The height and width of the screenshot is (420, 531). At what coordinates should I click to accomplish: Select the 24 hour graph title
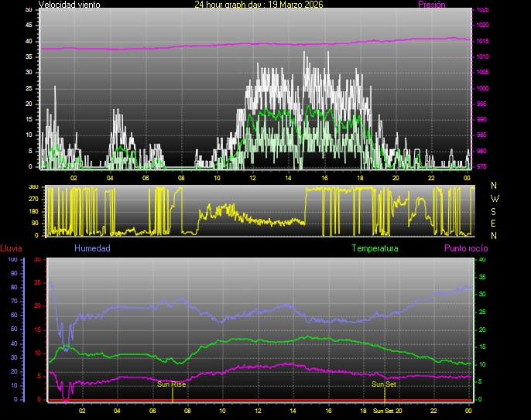pyautogui.click(x=259, y=5)
